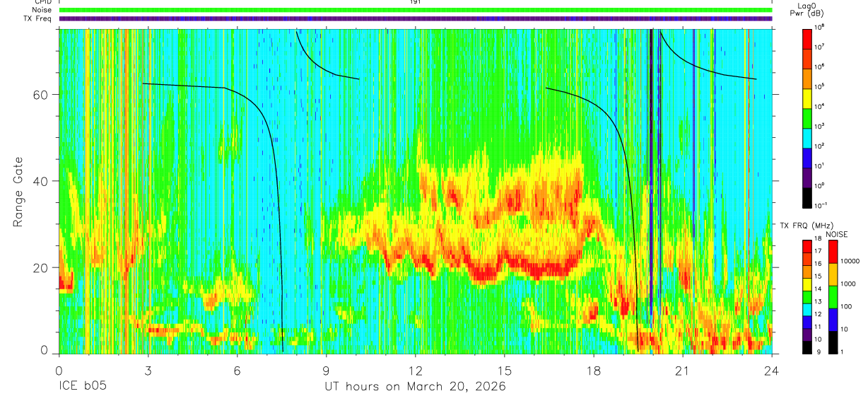This screenshot has width=868, height=401.
Task: Click the red top segment of NOISE colorbar
Action: [833, 252]
